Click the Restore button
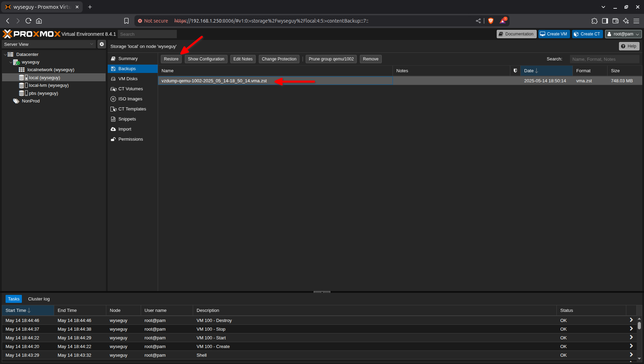Viewport: 644px width, 364px height. click(171, 59)
